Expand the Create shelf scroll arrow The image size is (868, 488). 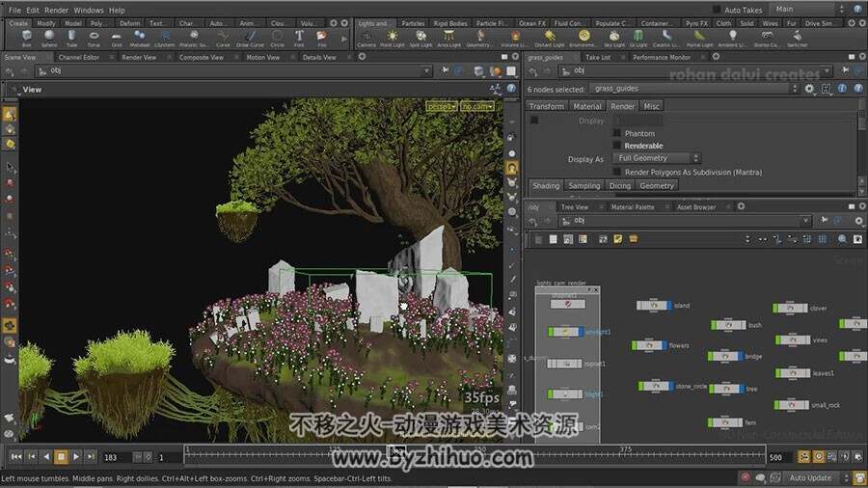tap(343, 39)
